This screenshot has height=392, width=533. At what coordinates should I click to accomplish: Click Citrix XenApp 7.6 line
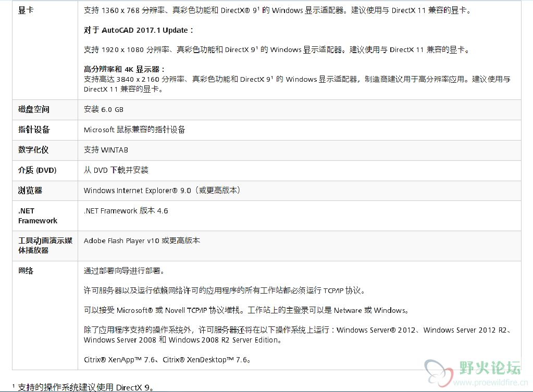[x=167, y=360]
